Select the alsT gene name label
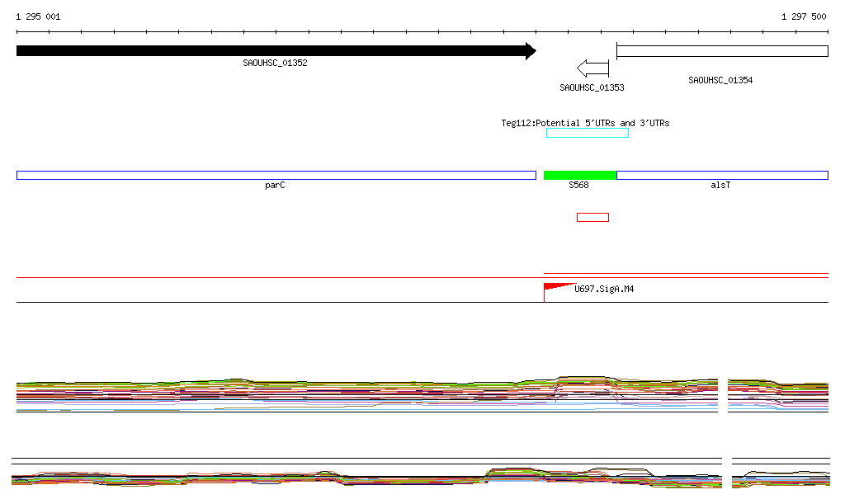Image resolution: width=845 pixels, height=504 pixels. pos(720,186)
